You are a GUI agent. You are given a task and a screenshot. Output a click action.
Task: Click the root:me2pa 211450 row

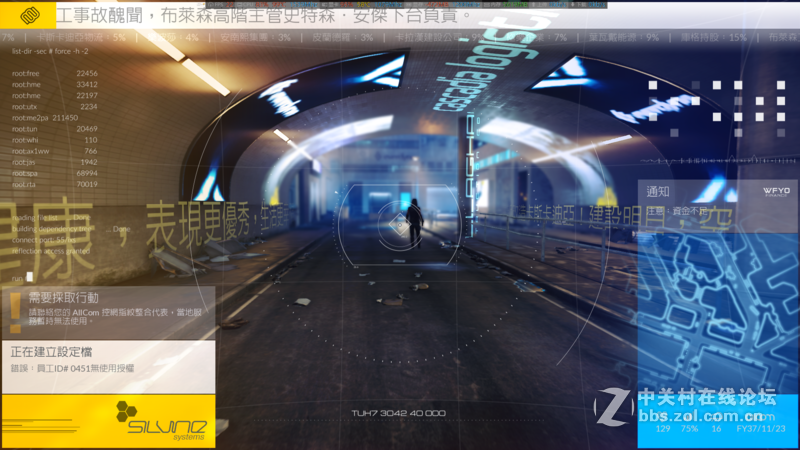point(45,118)
